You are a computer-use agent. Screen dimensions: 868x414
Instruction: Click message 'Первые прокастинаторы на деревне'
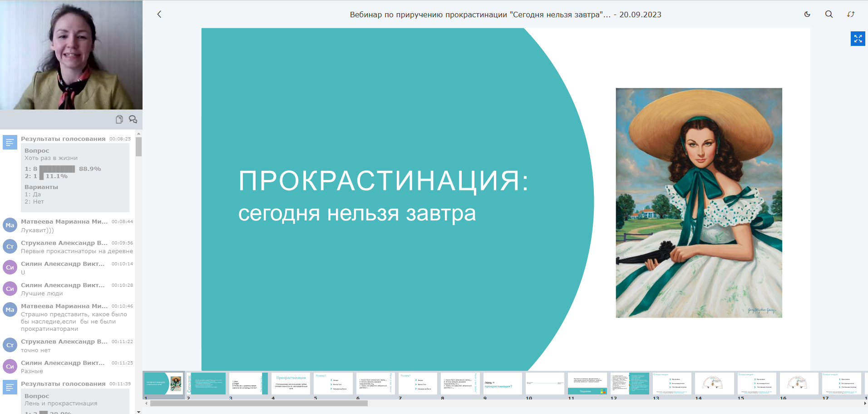tap(77, 251)
